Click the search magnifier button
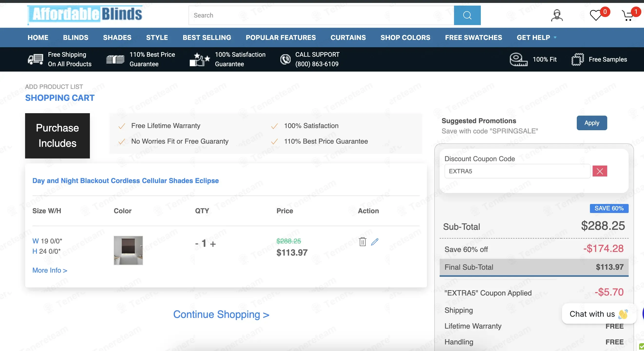This screenshot has width=644, height=351. (x=467, y=15)
